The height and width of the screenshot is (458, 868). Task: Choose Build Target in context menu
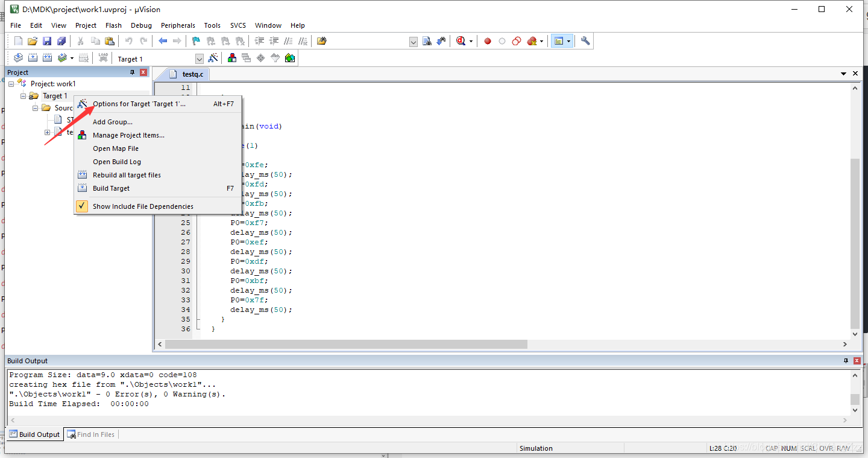coord(157,188)
